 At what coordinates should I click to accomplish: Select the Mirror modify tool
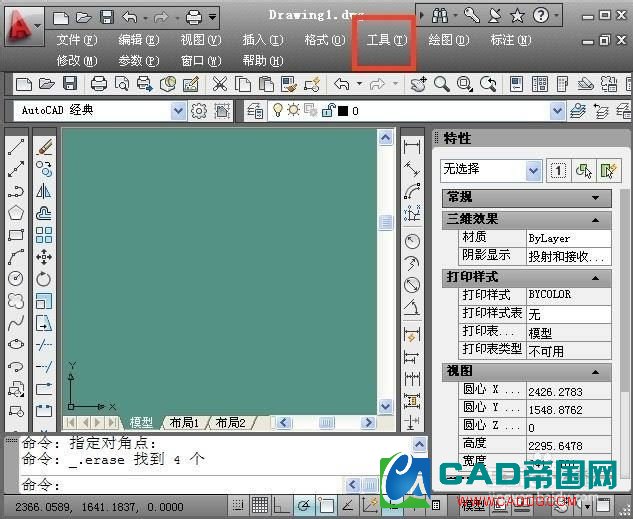[x=44, y=191]
